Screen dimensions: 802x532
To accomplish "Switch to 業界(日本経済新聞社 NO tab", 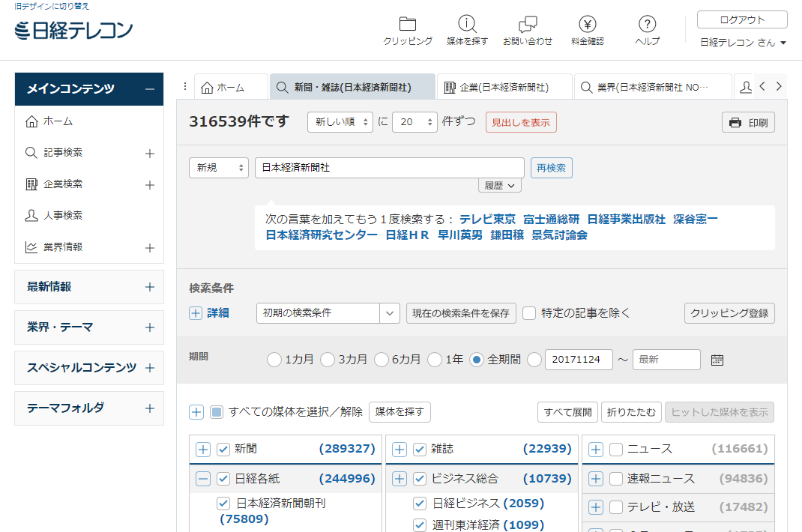I will (653, 87).
